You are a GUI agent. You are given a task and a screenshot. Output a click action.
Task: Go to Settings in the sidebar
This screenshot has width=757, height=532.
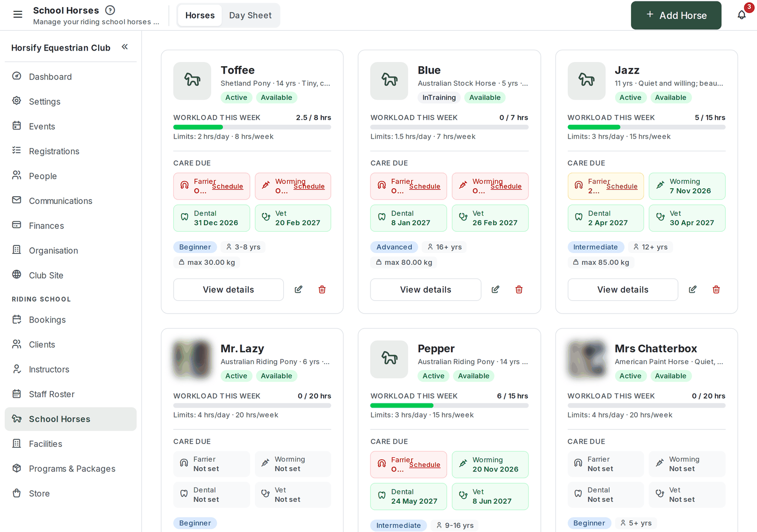70,102
